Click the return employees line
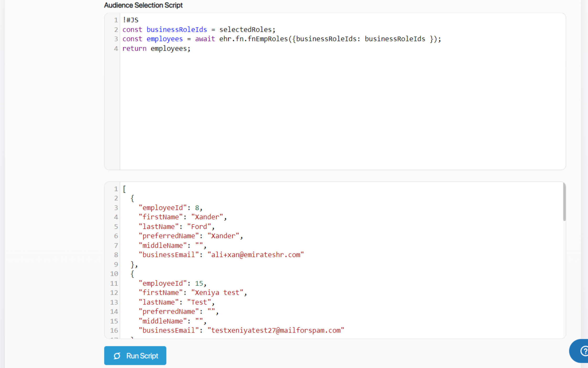The image size is (588, 368). [156, 49]
